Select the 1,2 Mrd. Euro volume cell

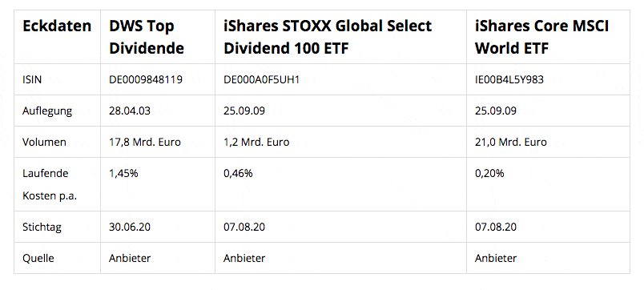click(256, 142)
